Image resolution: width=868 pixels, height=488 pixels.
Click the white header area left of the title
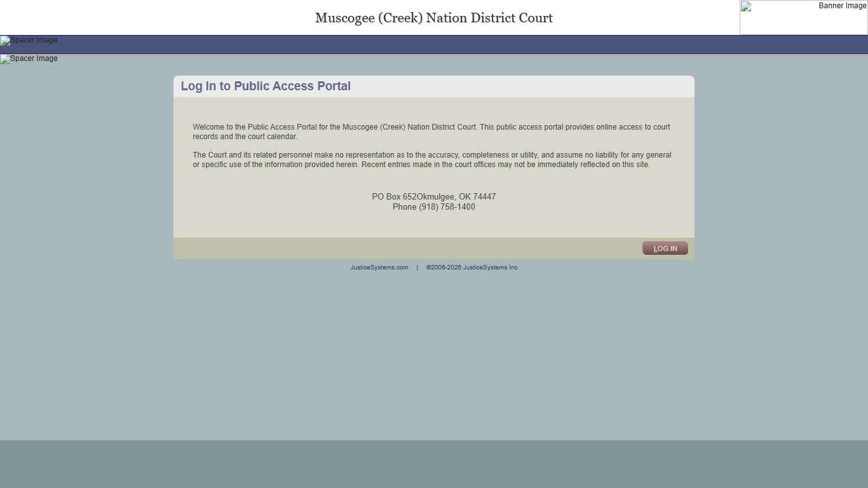[159, 18]
